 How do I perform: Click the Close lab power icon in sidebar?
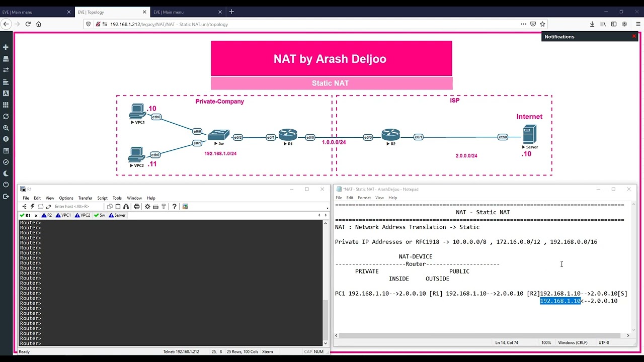click(6, 185)
